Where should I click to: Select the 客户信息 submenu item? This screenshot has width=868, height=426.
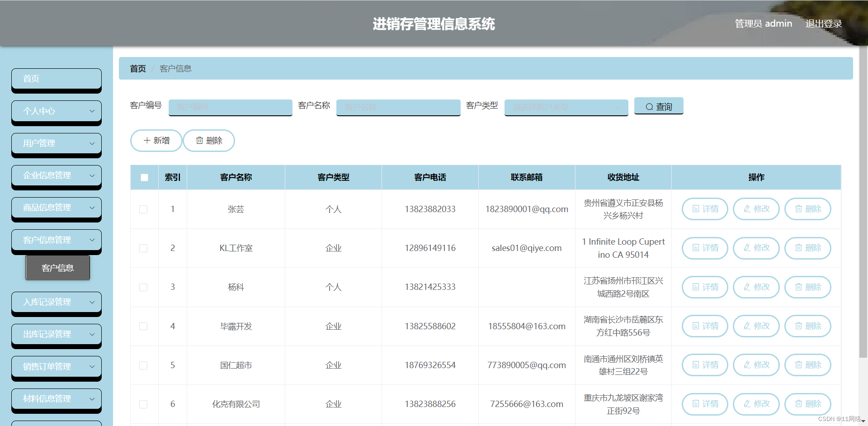click(x=57, y=268)
